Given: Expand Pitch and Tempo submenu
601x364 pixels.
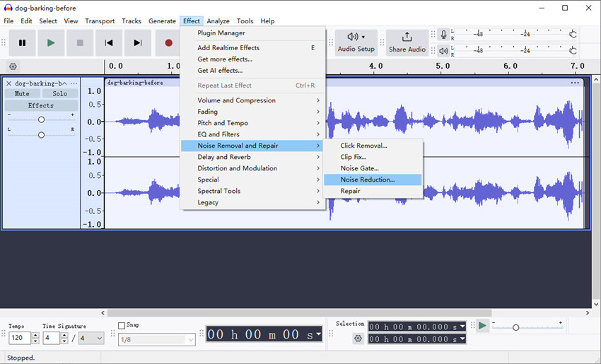Looking at the screenshot, I should pyautogui.click(x=253, y=123).
